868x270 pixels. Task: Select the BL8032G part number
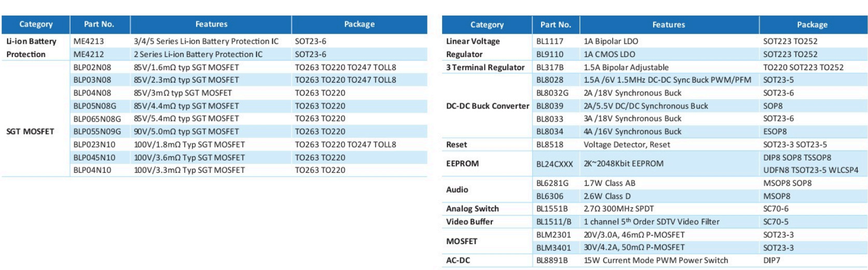pyautogui.click(x=553, y=92)
